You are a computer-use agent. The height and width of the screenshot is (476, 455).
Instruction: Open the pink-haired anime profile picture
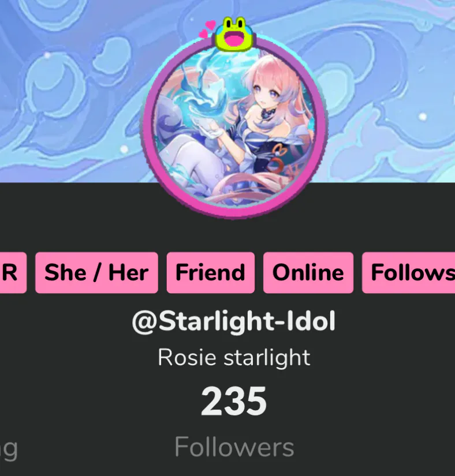pyautogui.click(x=233, y=128)
